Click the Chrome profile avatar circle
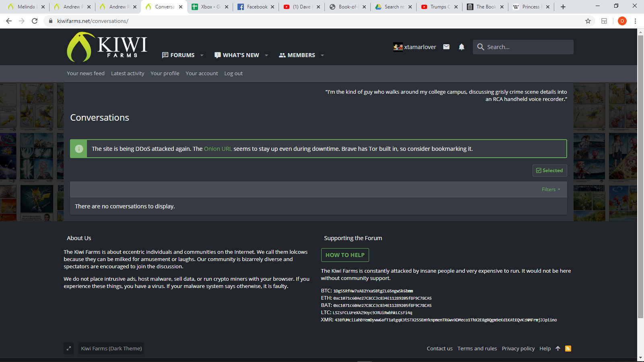Image resolution: width=644 pixels, height=362 pixels. [x=622, y=21]
